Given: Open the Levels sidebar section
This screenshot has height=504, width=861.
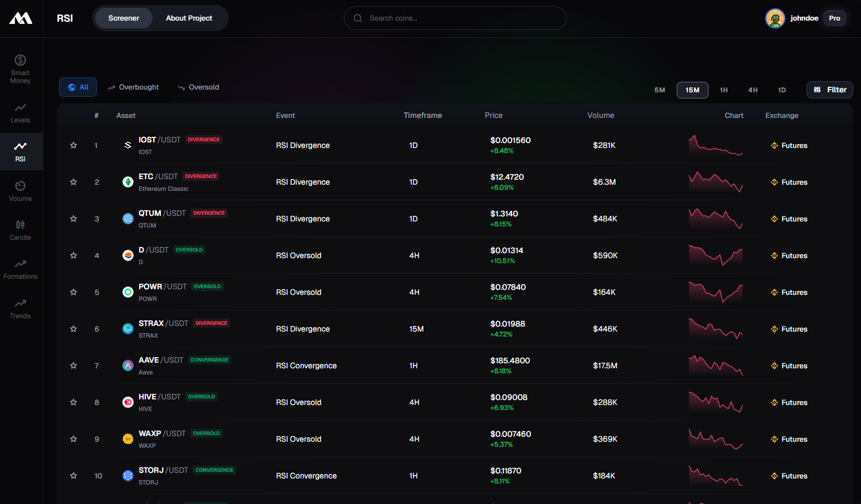Looking at the screenshot, I should tap(21, 113).
